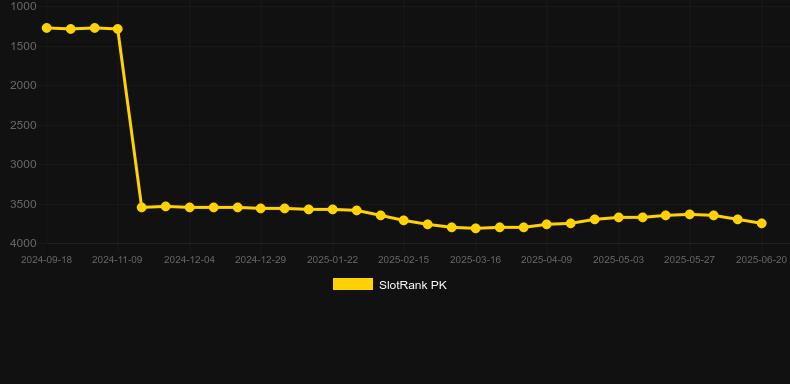Screen dimensions: 790x384
Task: Click the 2000 y-axis label
Action: click(x=23, y=85)
